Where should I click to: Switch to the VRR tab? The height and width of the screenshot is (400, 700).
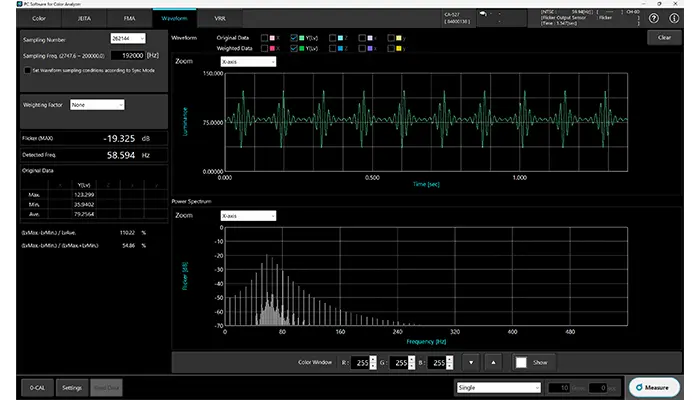point(219,18)
